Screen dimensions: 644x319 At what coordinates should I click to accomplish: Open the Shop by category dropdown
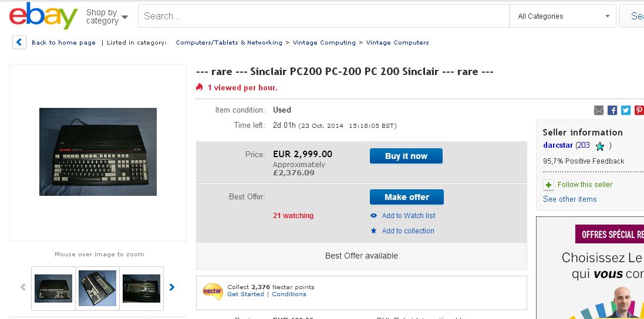click(107, 16)
